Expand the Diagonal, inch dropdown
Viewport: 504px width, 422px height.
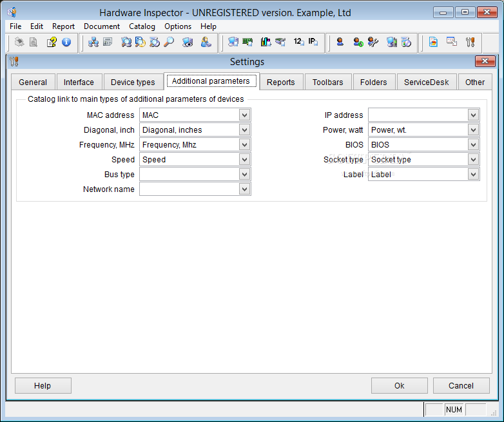coord(244,130)
